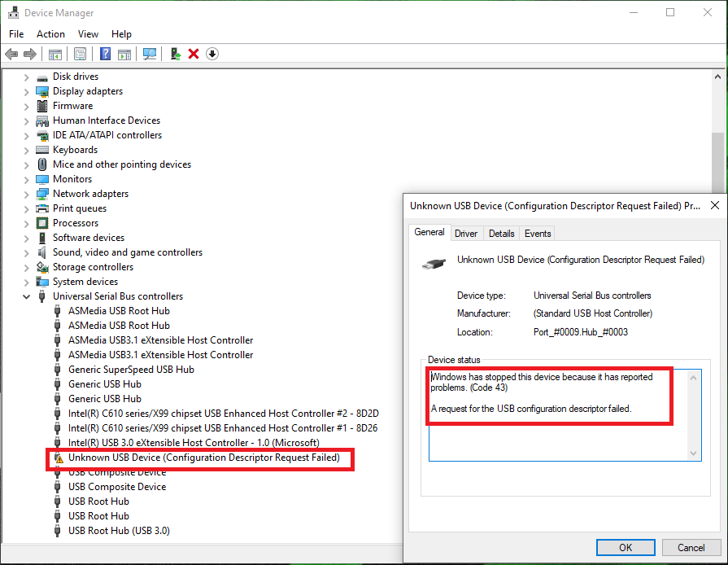
Task: Select Intel(R) USB 3.0 eXtensible Host Controller
Action: tap(194, 443)
